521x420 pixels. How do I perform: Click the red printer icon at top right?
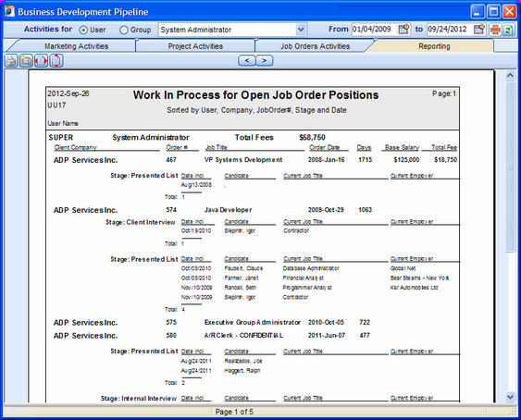[x=495, y=30]
